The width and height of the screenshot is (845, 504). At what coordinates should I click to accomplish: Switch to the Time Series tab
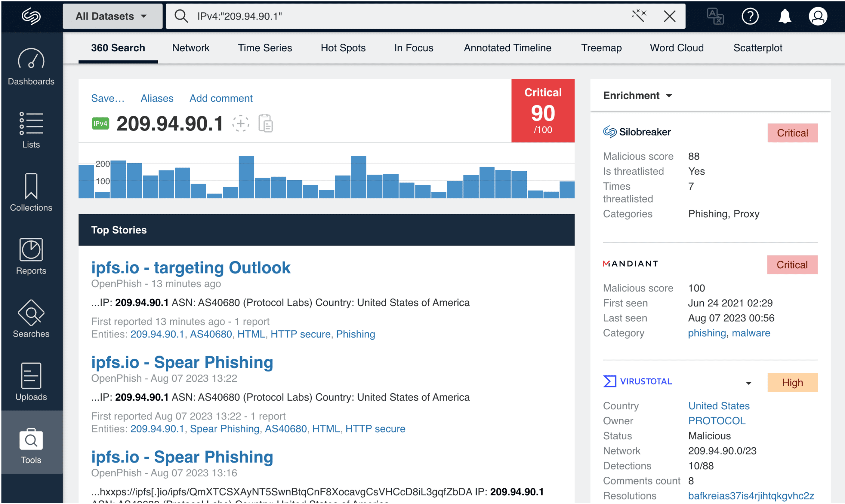coord(265,48)
